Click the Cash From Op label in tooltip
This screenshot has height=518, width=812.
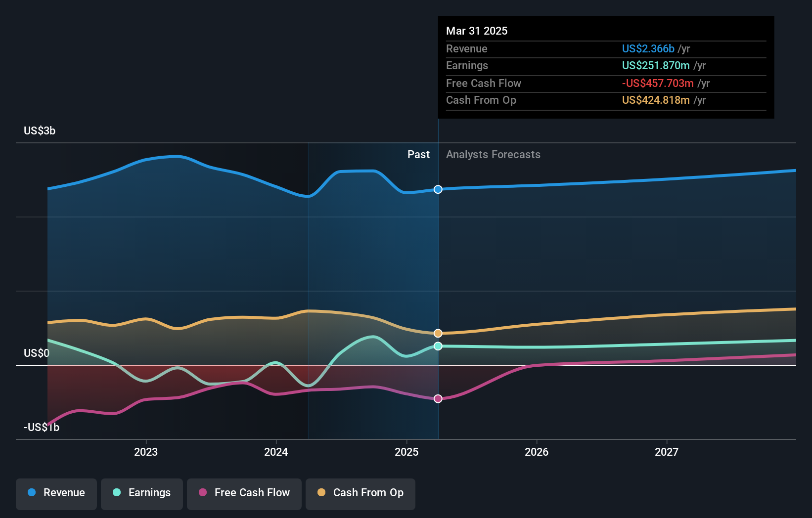pyautogui.click(x=481, y=100)
